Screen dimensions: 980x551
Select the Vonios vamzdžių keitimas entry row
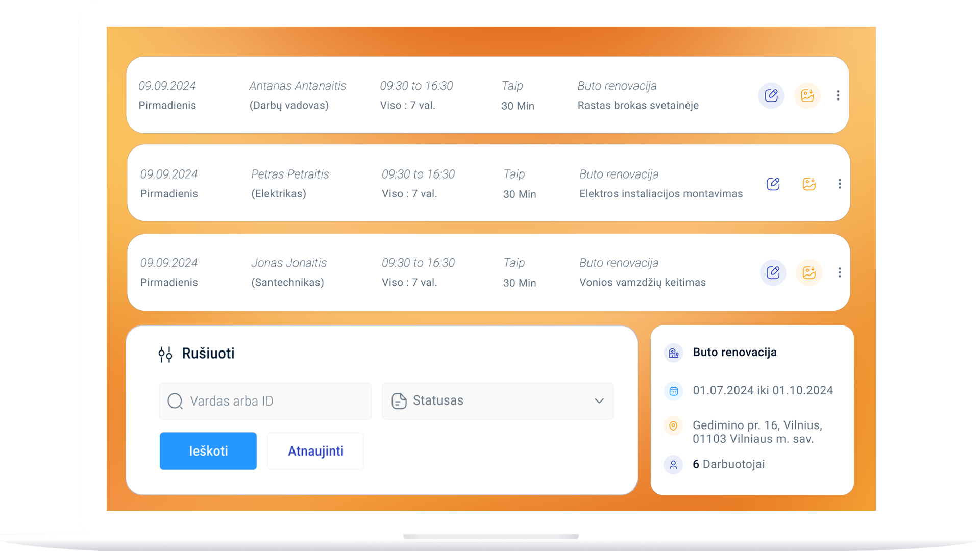pyautogui.click(x=642, y=283)
